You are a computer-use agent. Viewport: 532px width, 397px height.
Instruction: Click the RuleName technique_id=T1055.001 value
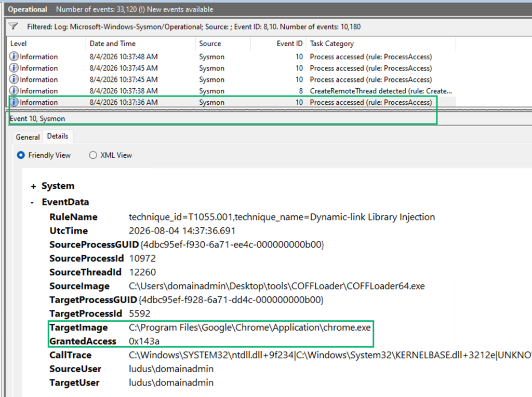point(282,217)
